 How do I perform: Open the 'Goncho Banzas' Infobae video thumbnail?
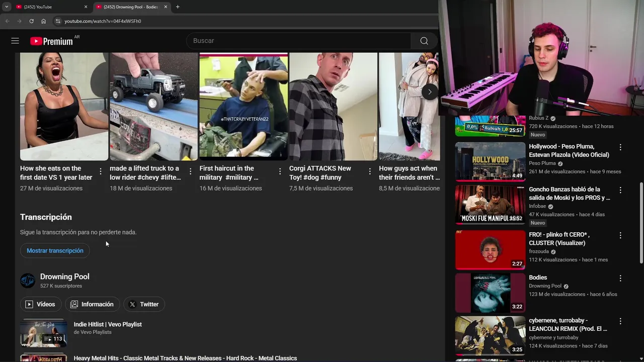[x=490, y=204]
